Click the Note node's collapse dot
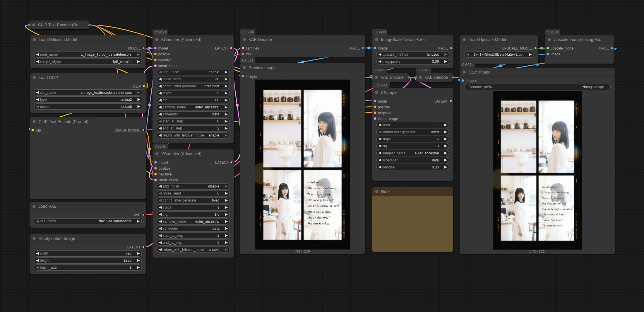The width and height of the screenshot is (644, 312). (377, 192)
